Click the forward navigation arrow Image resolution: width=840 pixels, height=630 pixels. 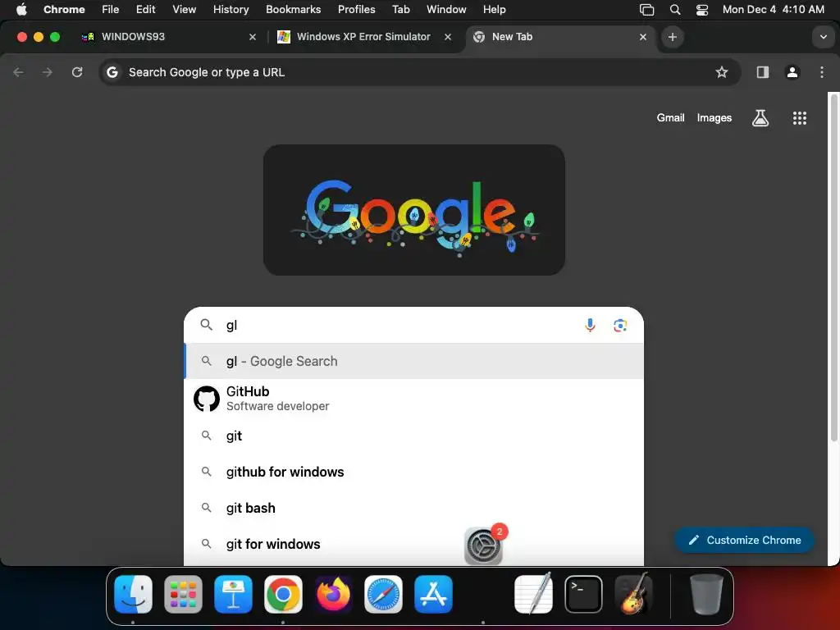click(48, 72)
